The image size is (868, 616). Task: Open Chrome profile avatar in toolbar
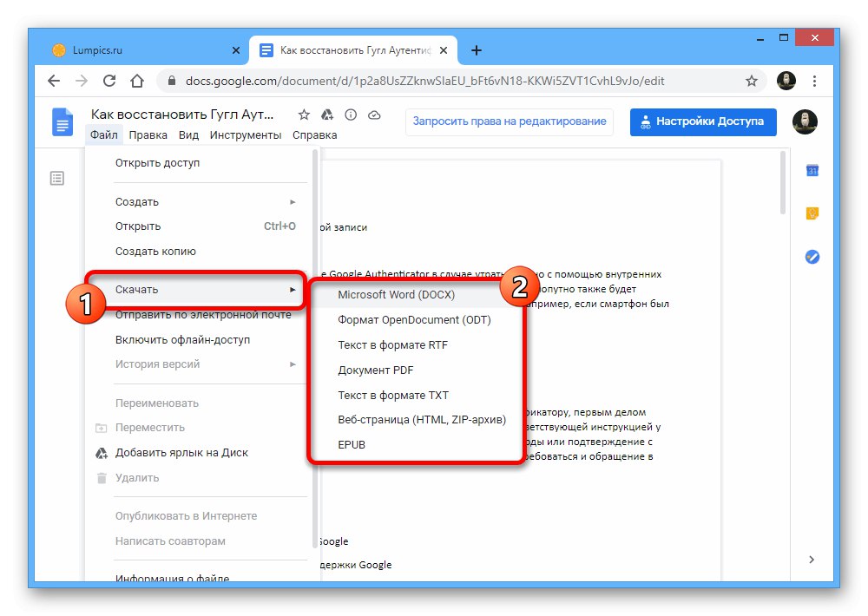click(786, 81)
